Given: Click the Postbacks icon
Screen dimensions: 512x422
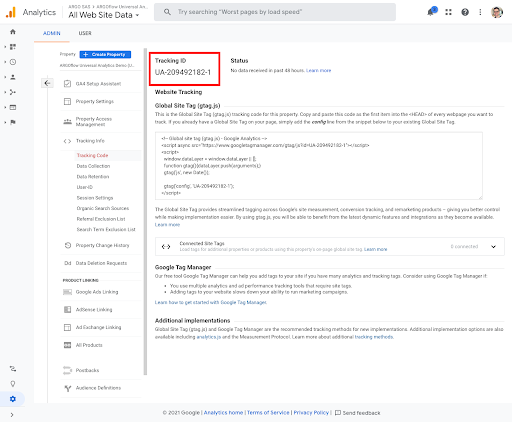Looking at the screenshot, I should tap(67, 370).
